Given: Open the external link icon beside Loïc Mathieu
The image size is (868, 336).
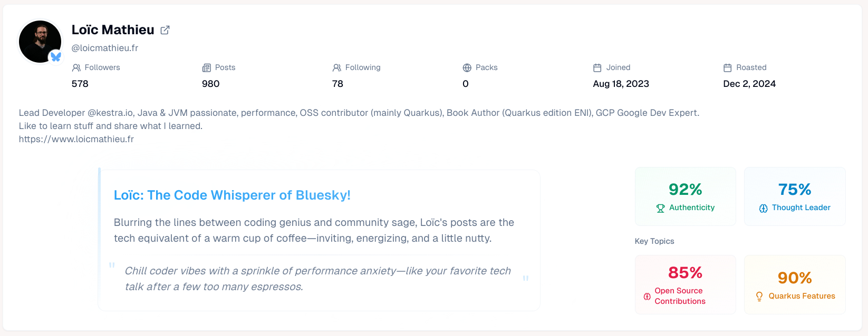Looking at the screenshot, I should tap(165, 30).
